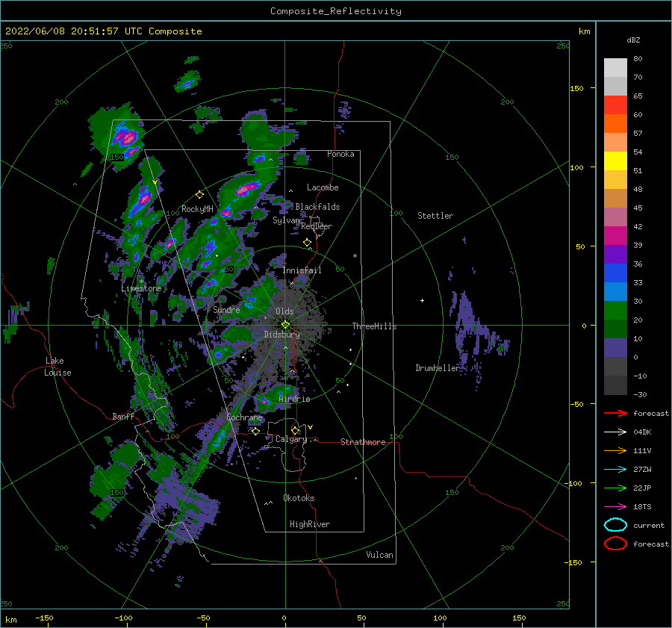
Task: Click the Airdrie city label
Action: pos(294,399)
